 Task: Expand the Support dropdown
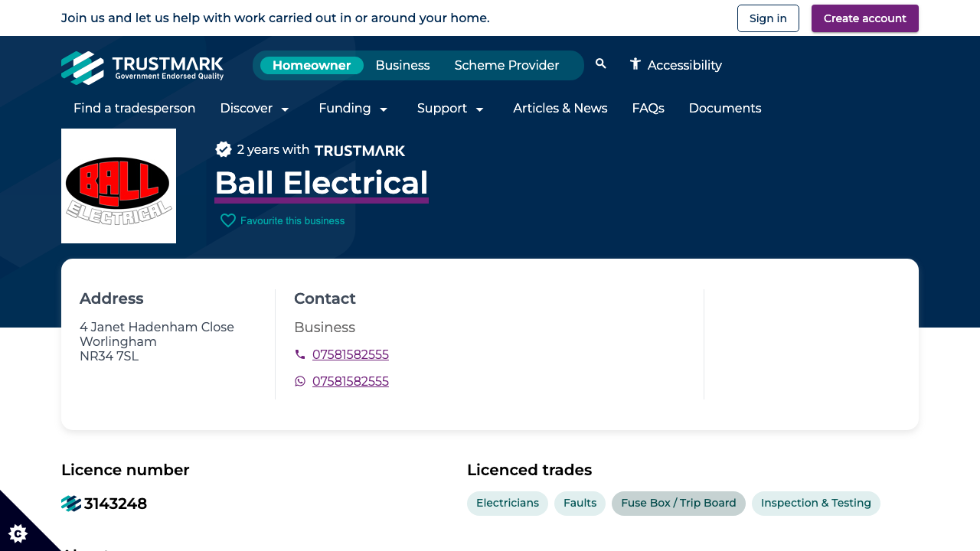(x=451, y=108)
